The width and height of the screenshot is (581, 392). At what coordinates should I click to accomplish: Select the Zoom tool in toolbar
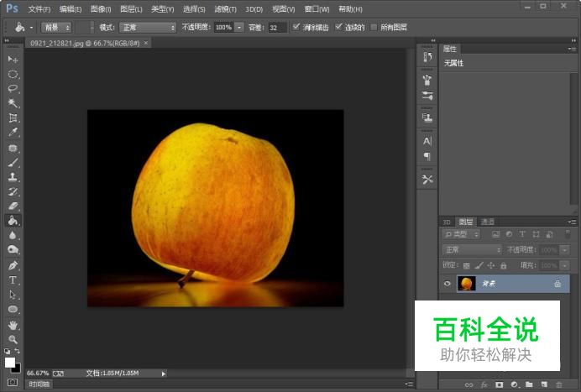(13, 339)
